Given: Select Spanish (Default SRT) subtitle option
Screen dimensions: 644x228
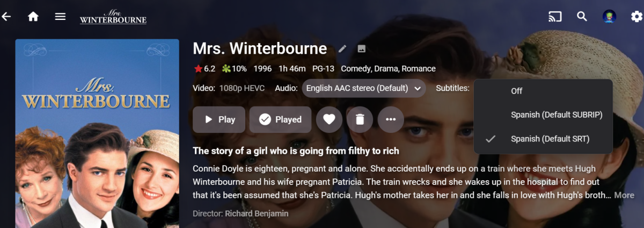Looking at the screenshot, I should coord(550,139).
